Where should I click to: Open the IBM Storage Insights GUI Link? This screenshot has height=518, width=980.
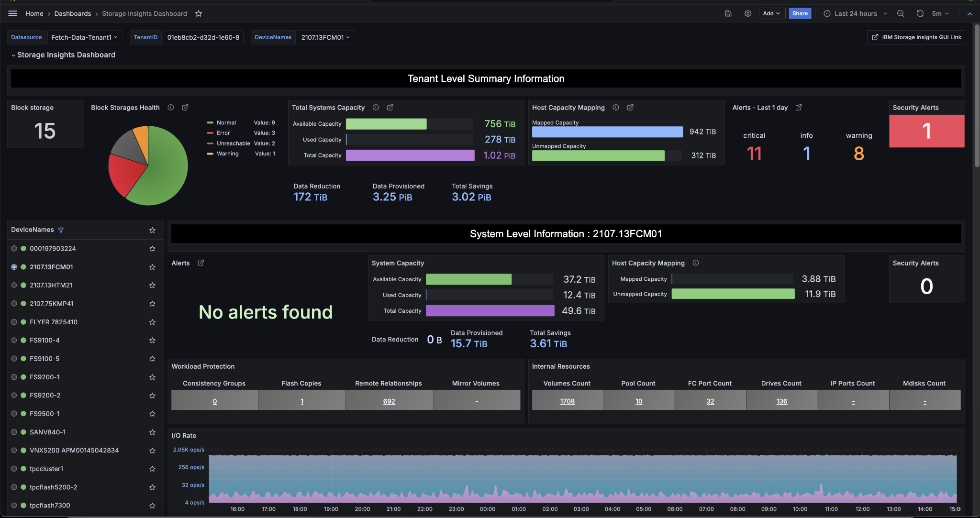tap(916, 37)
